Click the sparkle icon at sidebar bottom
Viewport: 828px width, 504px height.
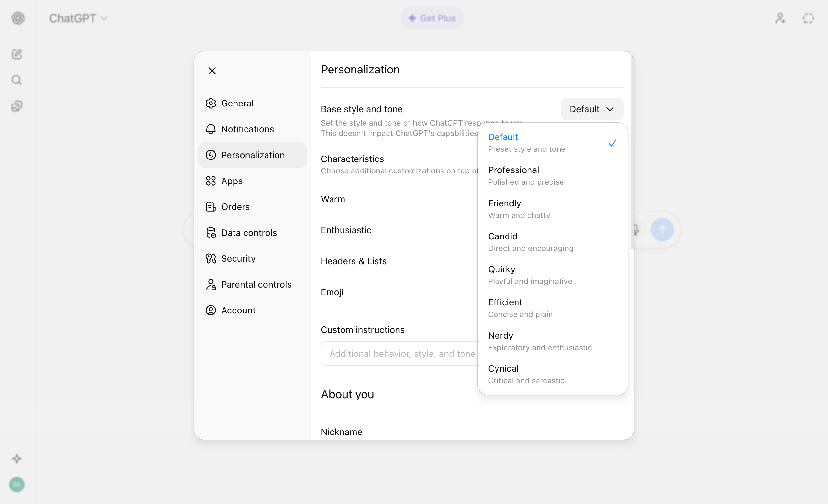pos(17,459)
